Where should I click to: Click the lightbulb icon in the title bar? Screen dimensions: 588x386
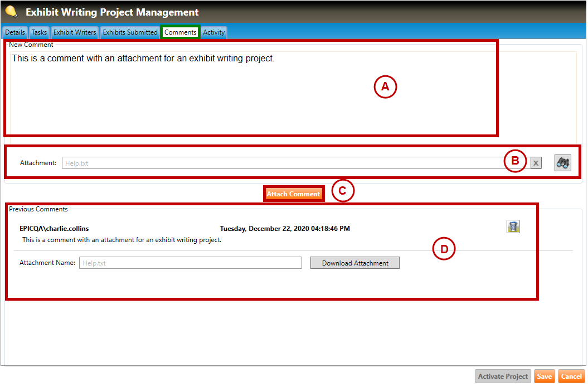click(12, 12)
